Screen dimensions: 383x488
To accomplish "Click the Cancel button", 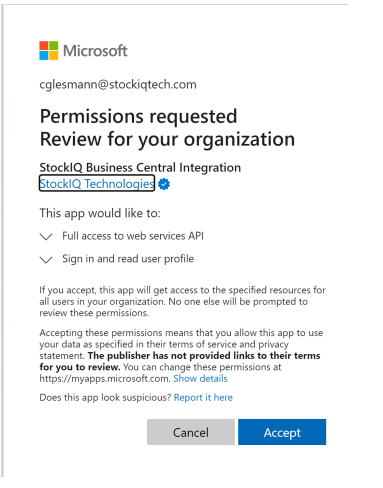I will [x=191, y=432].
